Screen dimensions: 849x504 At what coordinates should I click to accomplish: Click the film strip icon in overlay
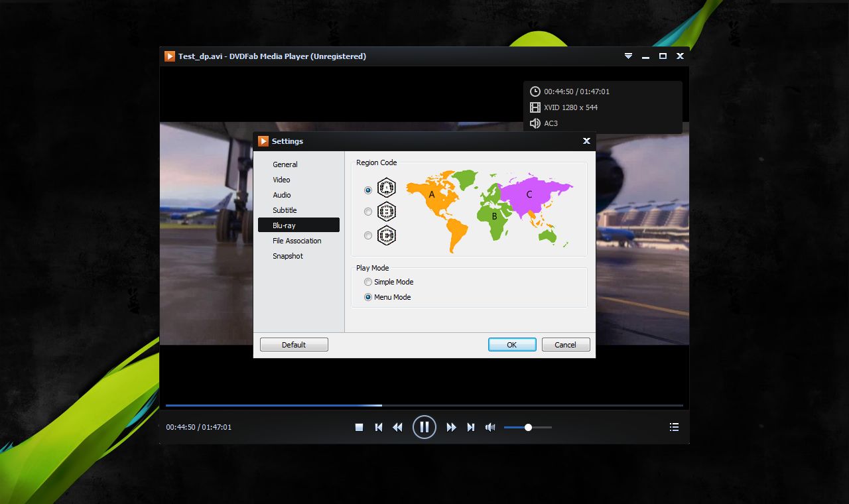[535, 107]
